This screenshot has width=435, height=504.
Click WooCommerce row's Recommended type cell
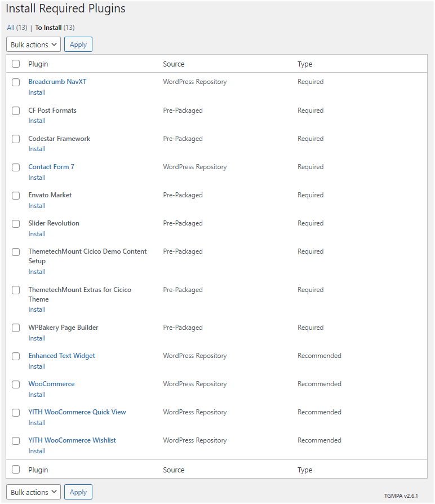pyautogui.click(x=319, y=384)
